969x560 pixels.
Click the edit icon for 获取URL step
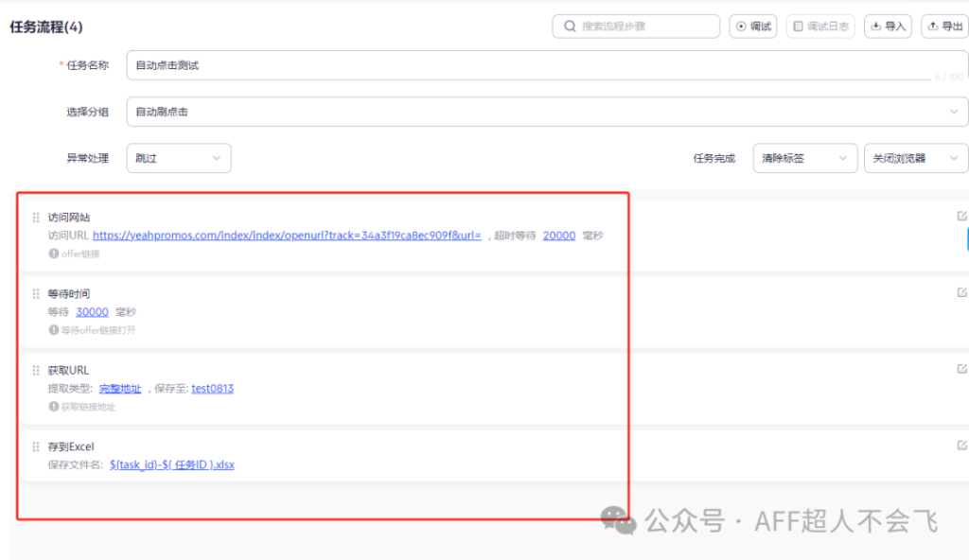pyautogui.click(x=961, y=369)
